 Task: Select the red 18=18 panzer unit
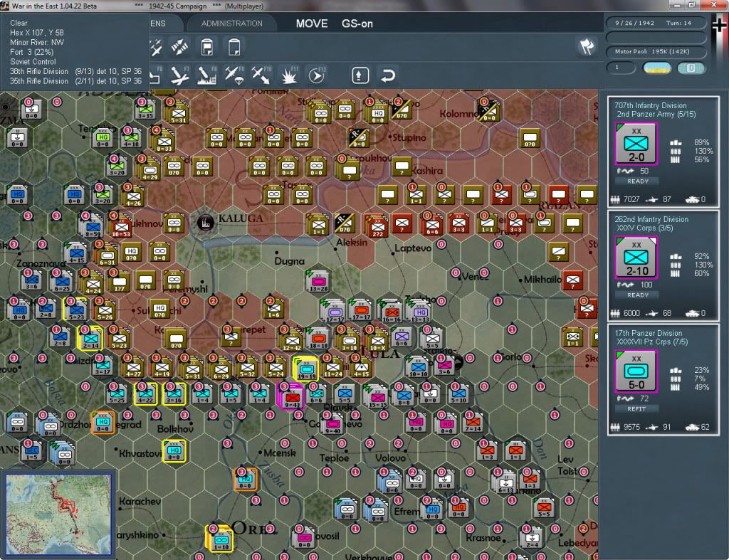point(318,339)
